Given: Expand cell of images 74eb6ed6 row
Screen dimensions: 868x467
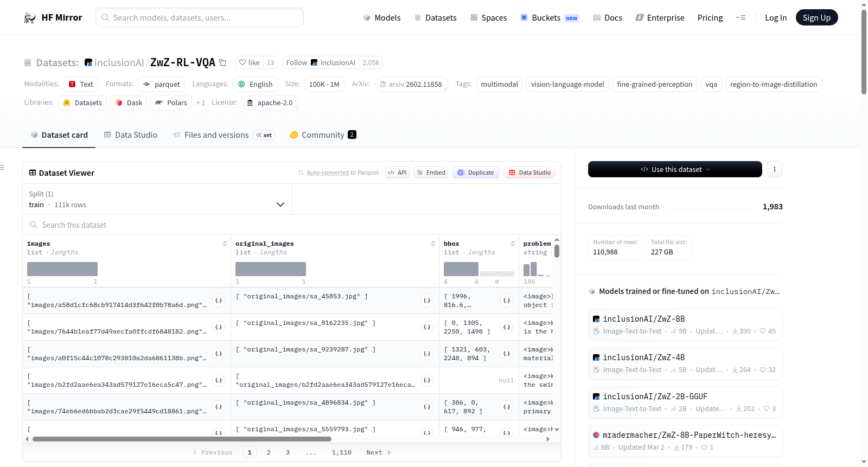Looking at the screenshot, I should point(219,407).
